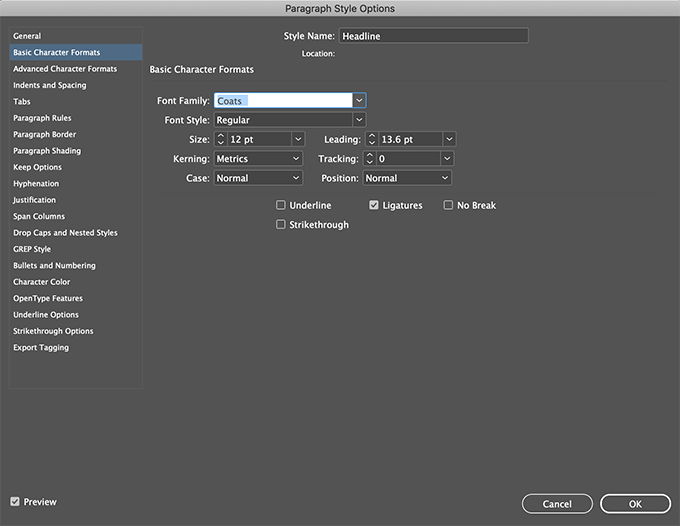
Task: Enable the No Break checkbox
Action: [448, 205]
